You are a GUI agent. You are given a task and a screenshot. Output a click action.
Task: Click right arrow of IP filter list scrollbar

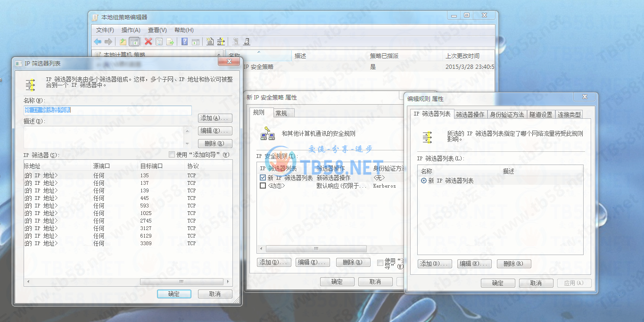229,281
